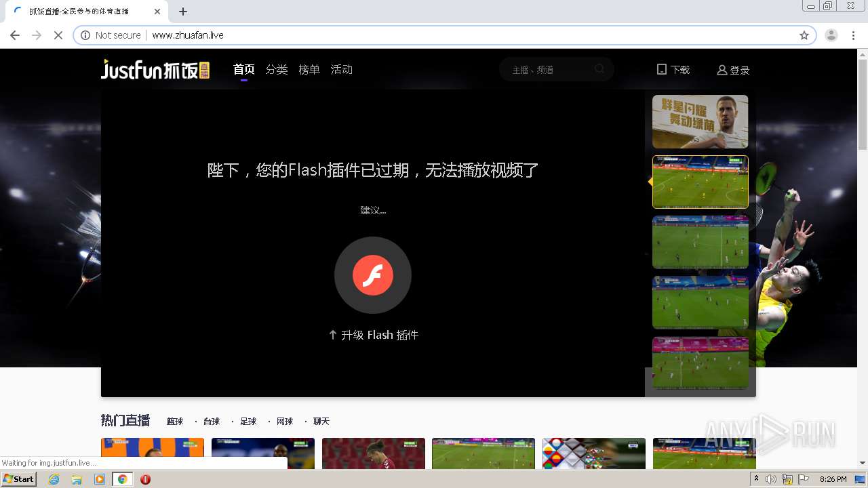868x488 pixels.
Task: Click the Chrome taskbar icon
Action: point(123,479)
